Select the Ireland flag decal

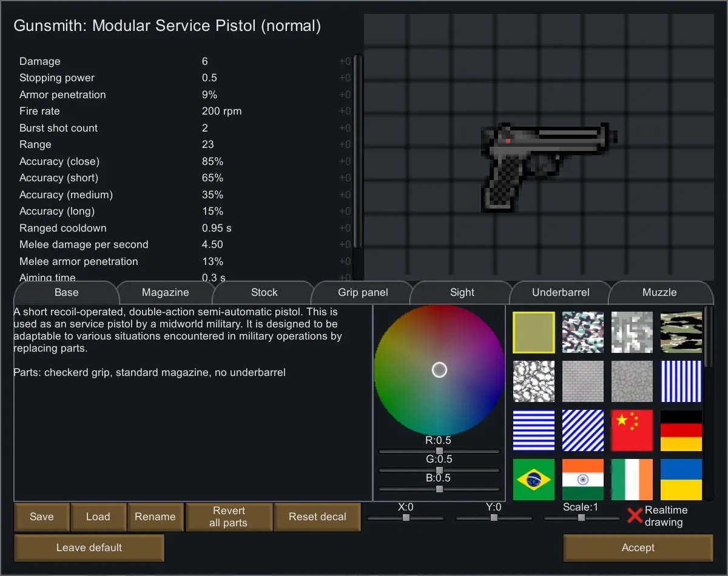[632, 480]
